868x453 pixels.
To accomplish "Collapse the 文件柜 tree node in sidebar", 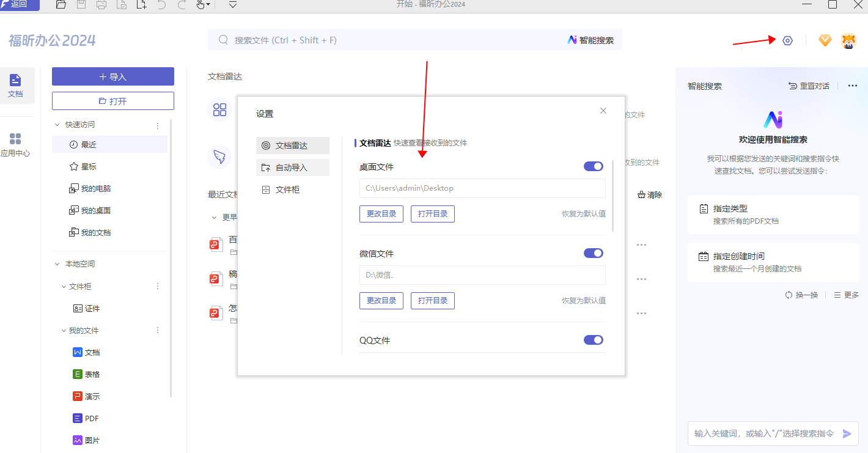I will pos(64,287).
